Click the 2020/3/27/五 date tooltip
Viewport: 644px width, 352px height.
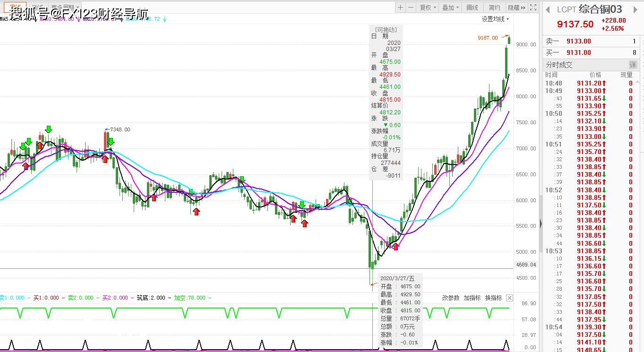pos(397,278)
